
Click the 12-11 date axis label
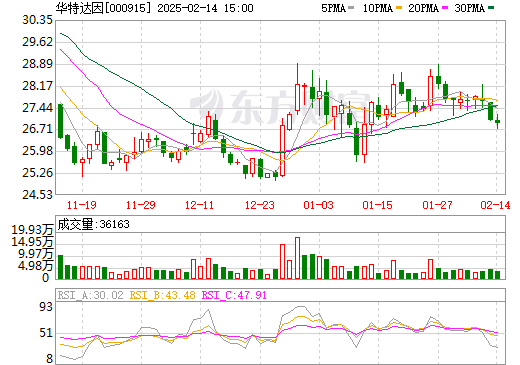click(x=199, y=205)
